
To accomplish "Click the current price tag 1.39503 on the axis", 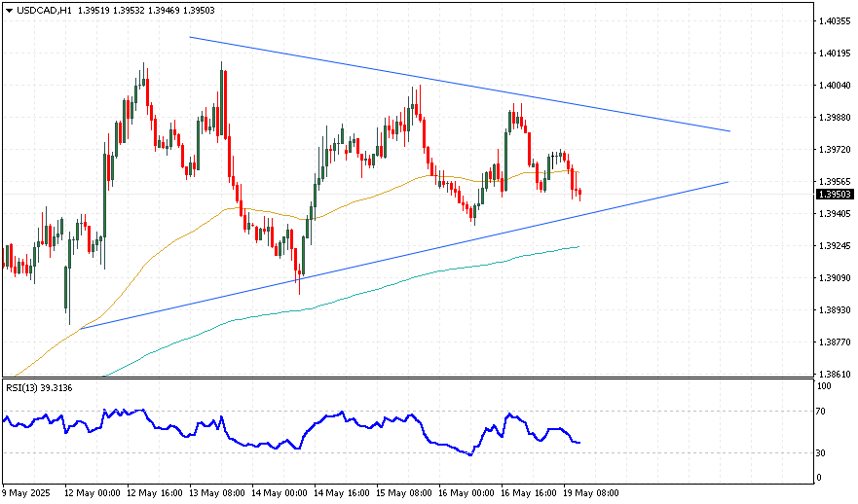I will (x=834, y=194).
